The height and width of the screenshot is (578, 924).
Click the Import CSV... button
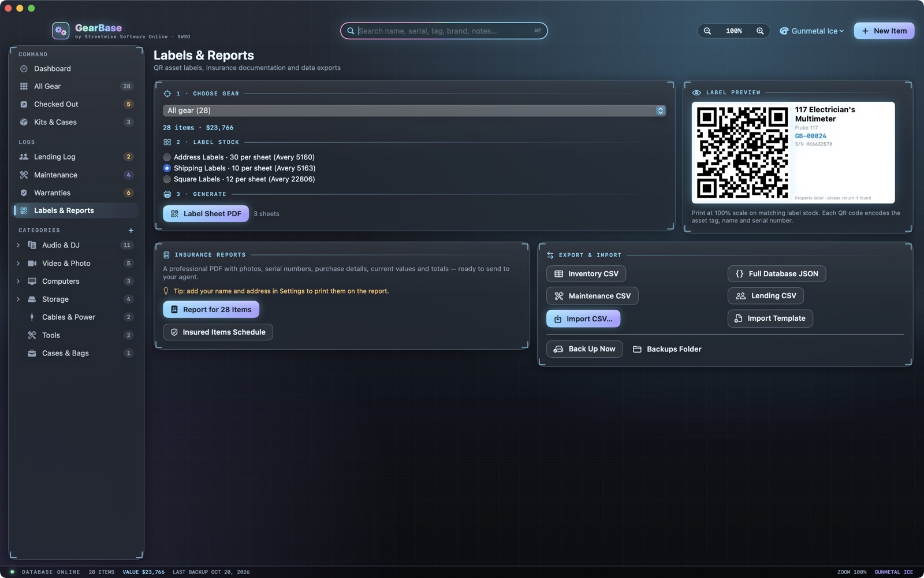pyautogui.click(x=583, y=319)
